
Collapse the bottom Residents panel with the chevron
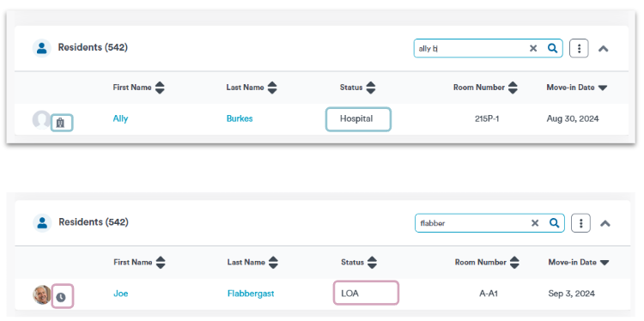[x=605, y=224]
